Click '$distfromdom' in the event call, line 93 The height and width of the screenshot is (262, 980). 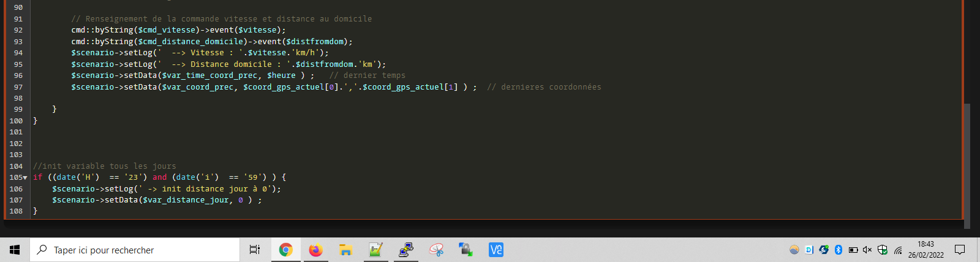click(315, 42)
